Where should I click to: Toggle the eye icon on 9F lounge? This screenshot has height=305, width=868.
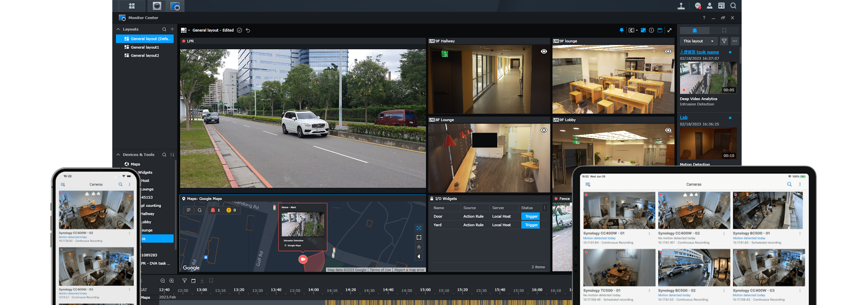(668, 51)
